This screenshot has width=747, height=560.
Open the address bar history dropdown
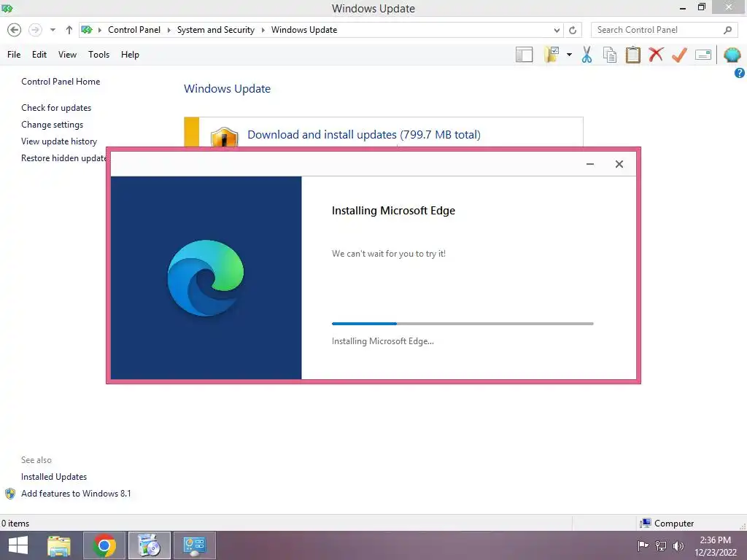coord(557,30)
